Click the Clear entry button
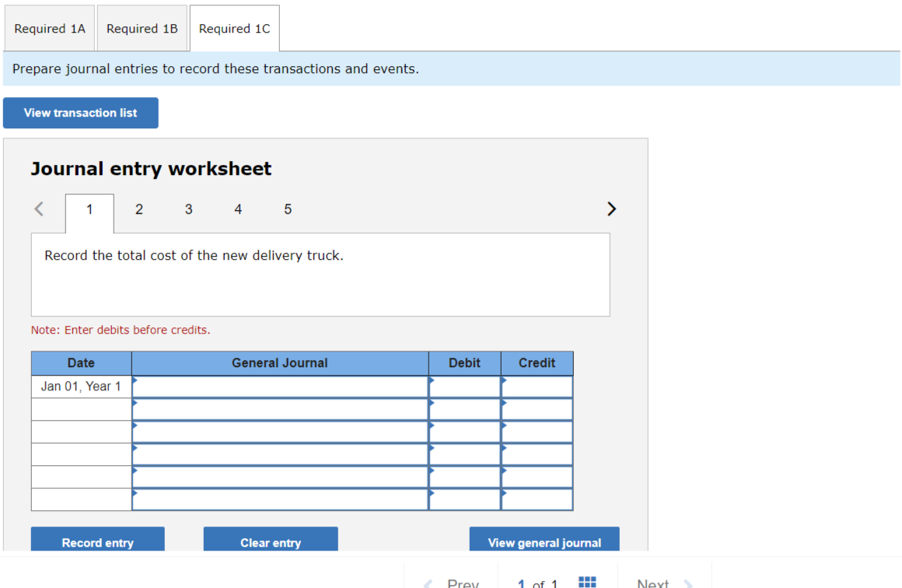 [270, 542]
